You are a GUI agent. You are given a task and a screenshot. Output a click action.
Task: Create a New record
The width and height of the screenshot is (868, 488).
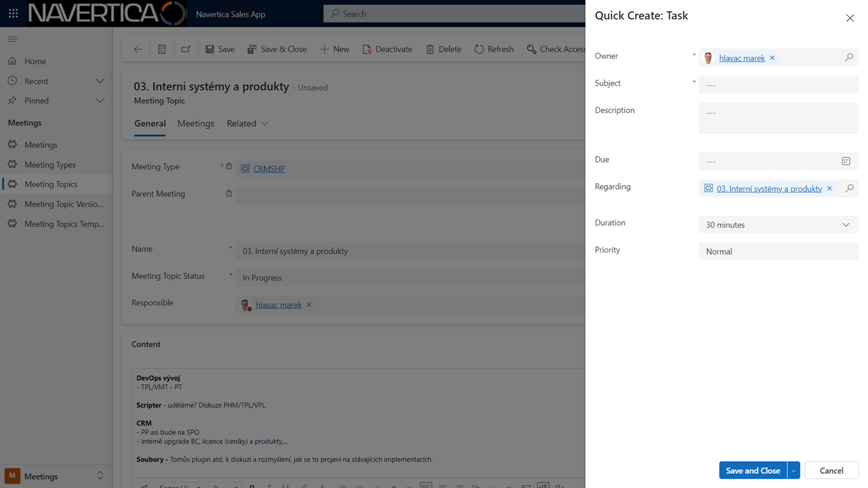tap(334, 49)
